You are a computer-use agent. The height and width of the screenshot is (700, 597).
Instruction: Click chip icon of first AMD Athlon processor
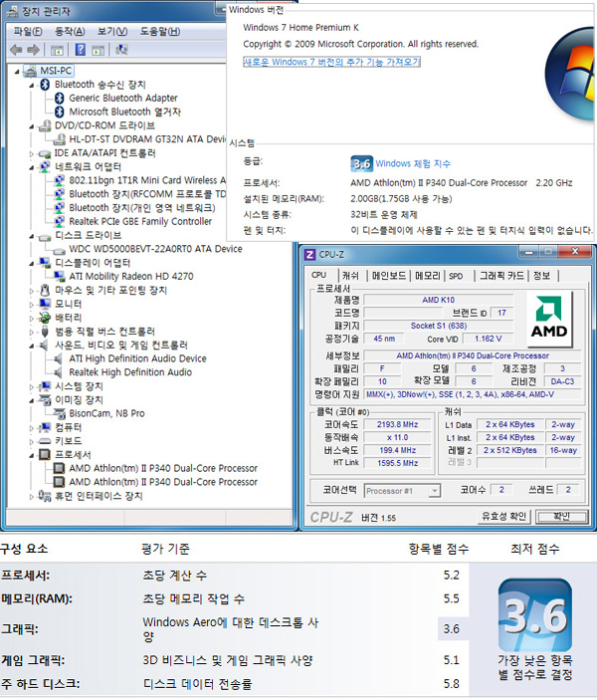[59, 468]
